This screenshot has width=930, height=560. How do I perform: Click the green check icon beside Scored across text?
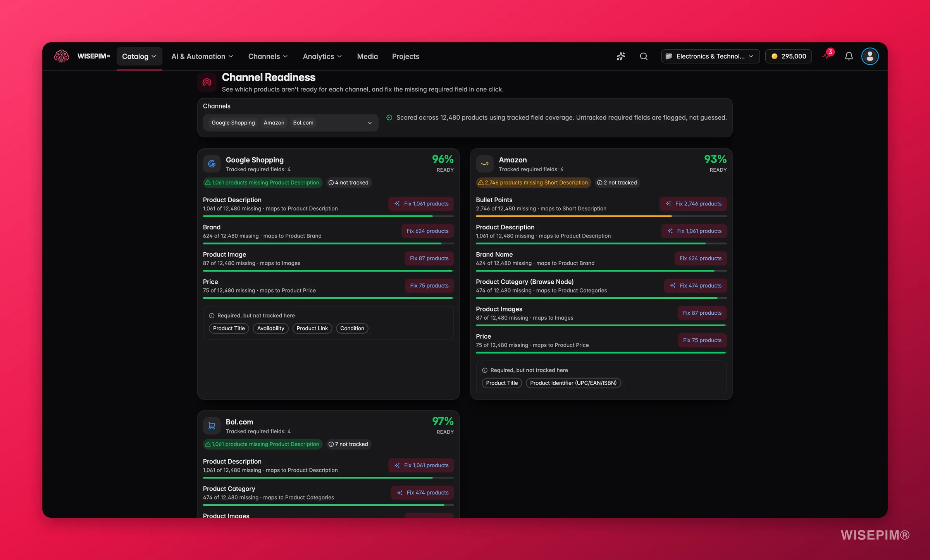coord(389,117)
